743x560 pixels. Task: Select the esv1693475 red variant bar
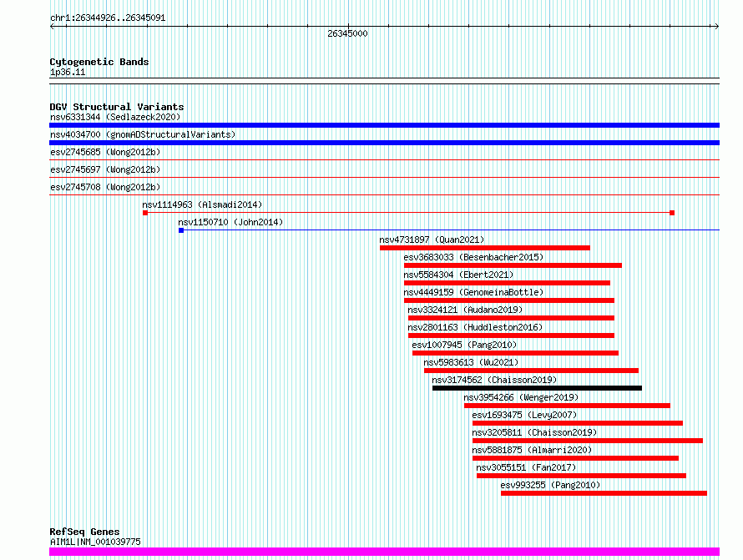click(578, 423)
